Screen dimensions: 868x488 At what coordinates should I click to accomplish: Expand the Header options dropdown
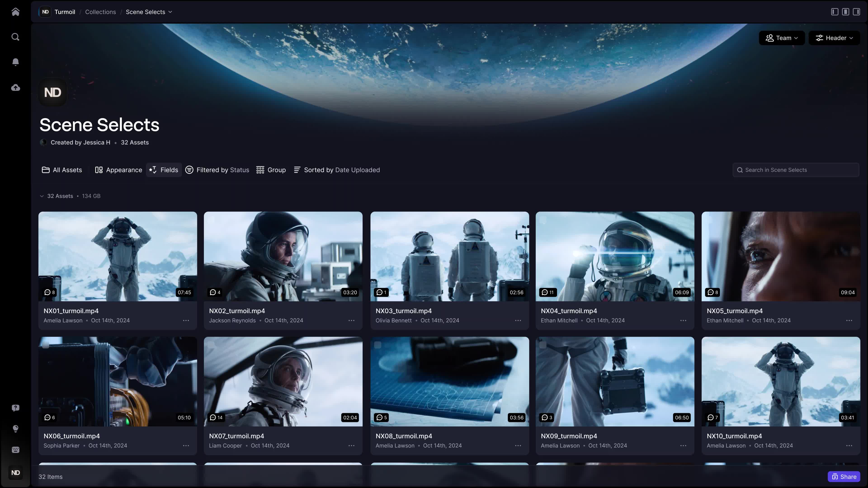pyautogui.click(x=834, y=38)
